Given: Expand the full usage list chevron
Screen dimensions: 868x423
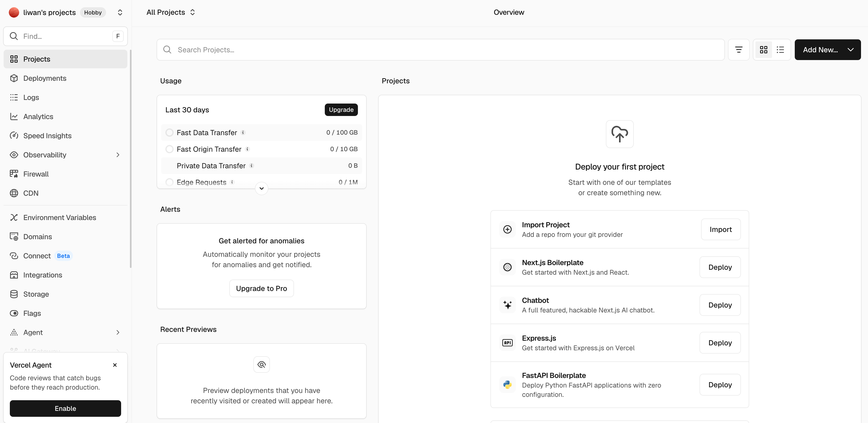Looking at the screenshot, I should pos(261,188).
